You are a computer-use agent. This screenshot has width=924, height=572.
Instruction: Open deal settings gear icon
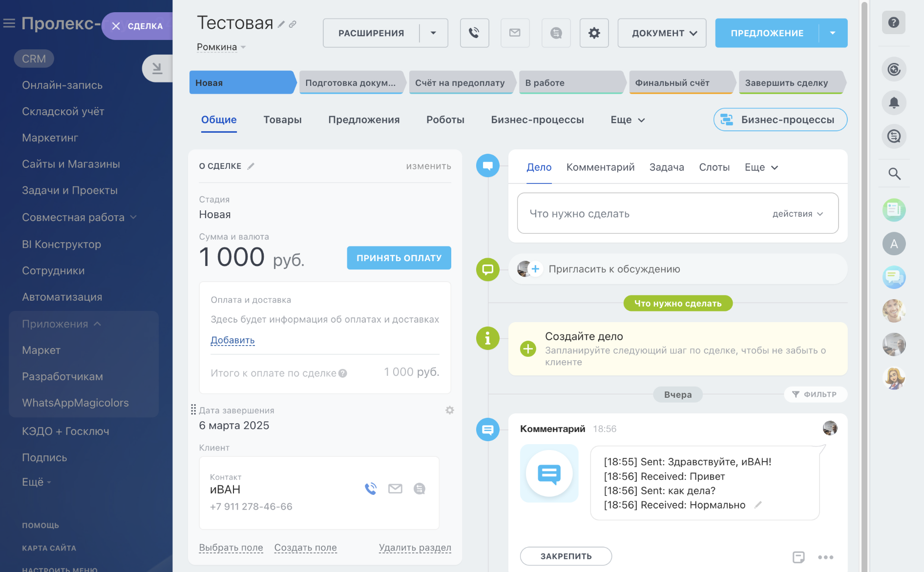594,33
